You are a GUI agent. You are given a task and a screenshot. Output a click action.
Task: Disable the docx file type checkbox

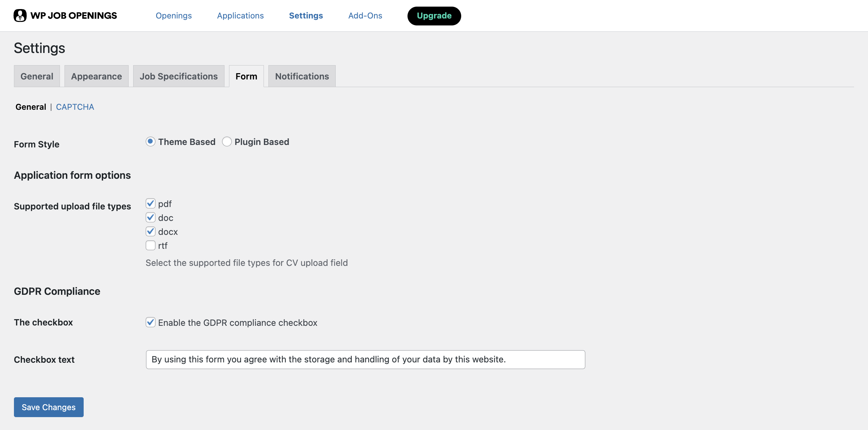coord(150,231)
